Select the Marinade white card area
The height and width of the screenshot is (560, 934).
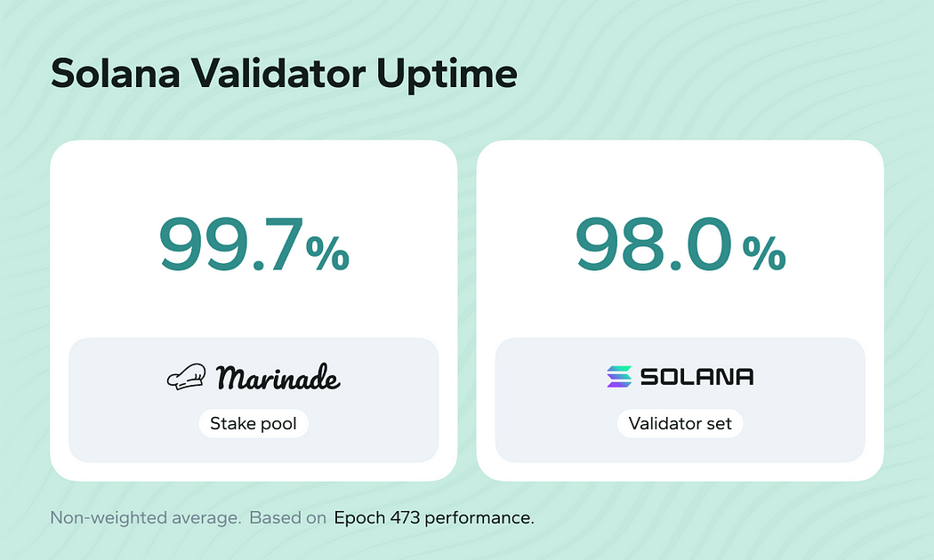[x=254, y=310]
